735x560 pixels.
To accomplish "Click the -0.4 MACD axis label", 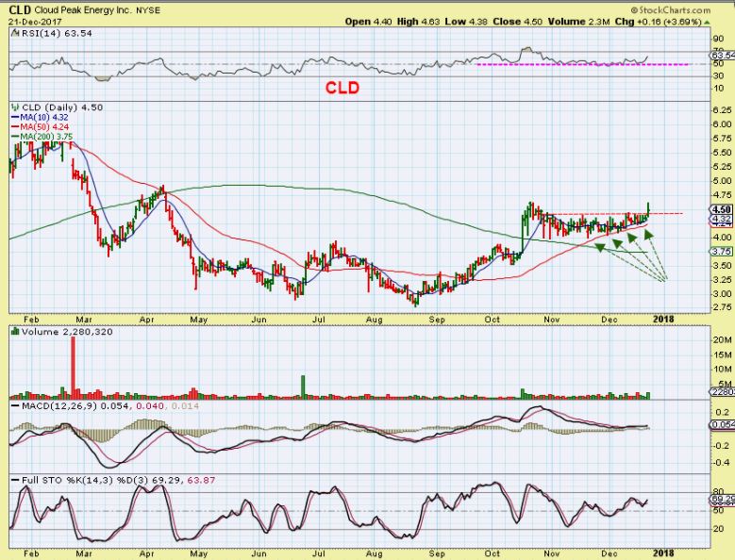I will 721,462.
